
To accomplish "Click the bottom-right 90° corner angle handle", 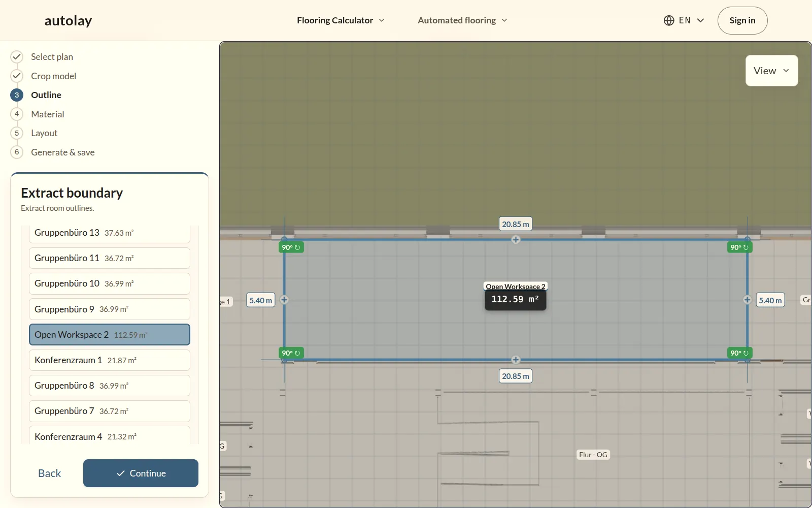I will point(739,353).
